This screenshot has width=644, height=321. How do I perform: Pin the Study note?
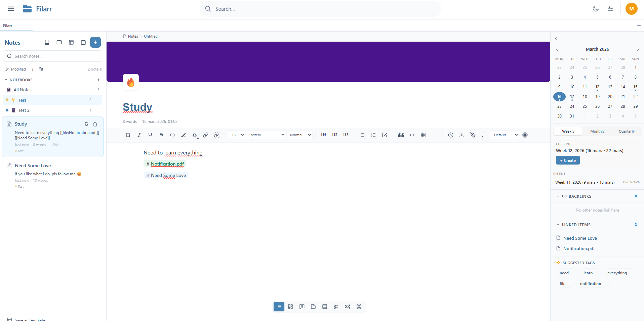[x=86, y=124]
